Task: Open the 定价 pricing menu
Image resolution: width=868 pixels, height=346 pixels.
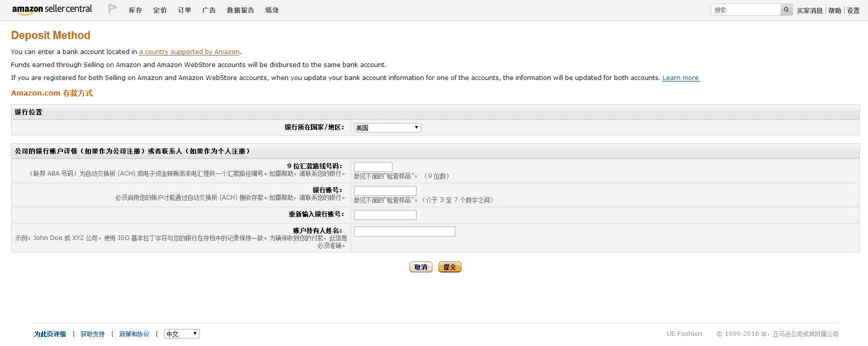Action: (x=160, y=10)
